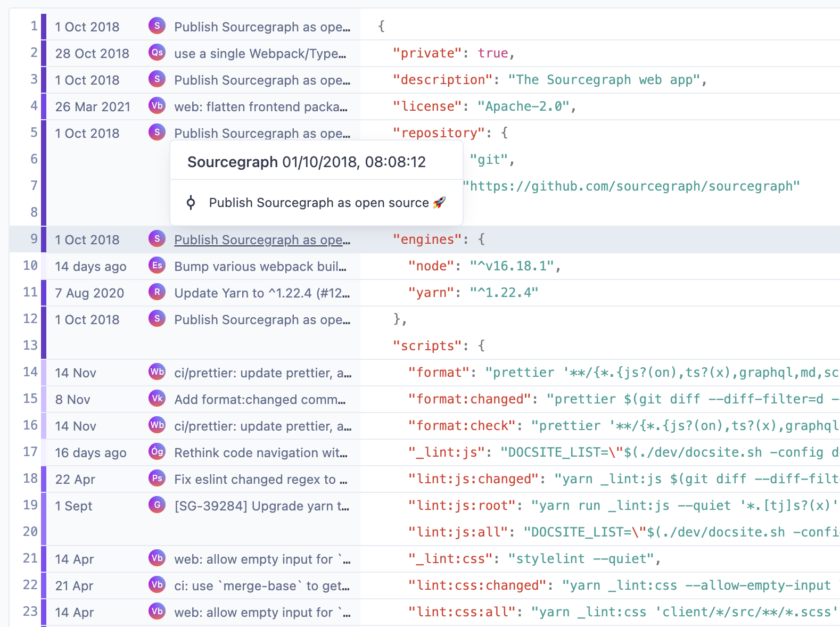Click the Wb avatar on line 14
This screenshot has height=627, width=840.
click(157, 372)
